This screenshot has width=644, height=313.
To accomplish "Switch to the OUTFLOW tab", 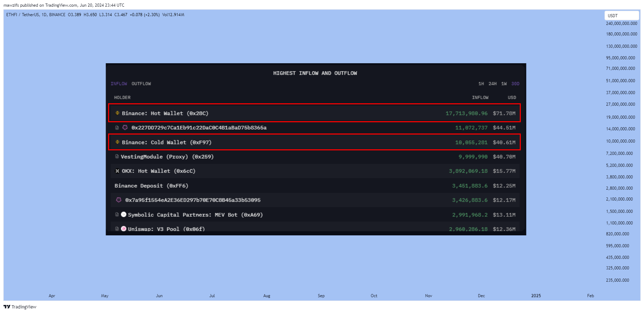I will point(141,84).
